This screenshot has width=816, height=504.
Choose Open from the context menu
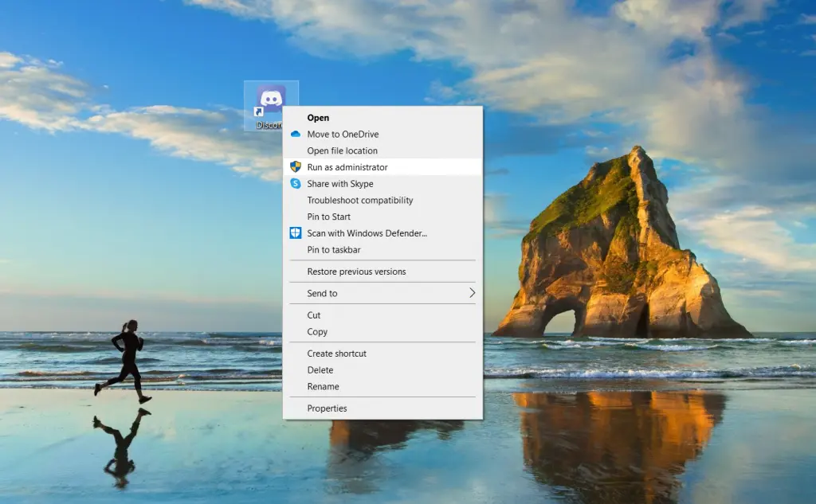(x=318, y=118)
